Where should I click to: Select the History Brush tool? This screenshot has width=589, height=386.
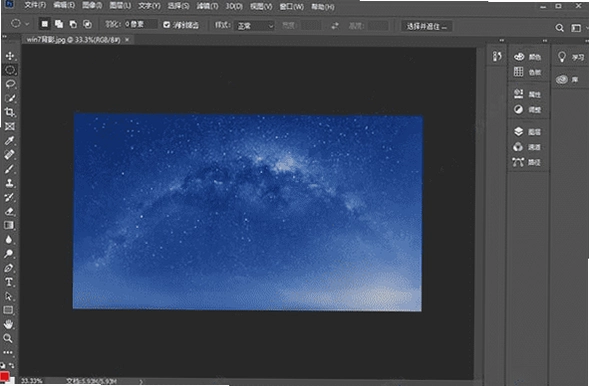[10, 197]
